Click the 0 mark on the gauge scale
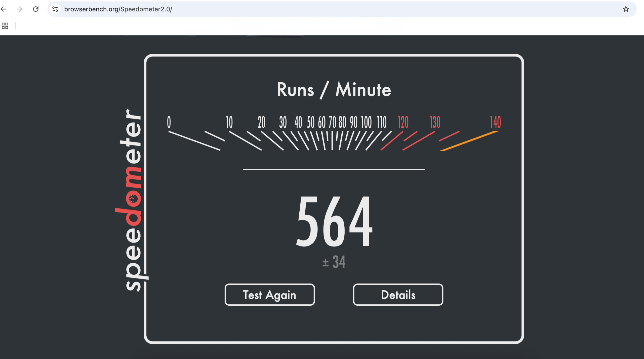 pyautogui.click(x=169, y=122)
